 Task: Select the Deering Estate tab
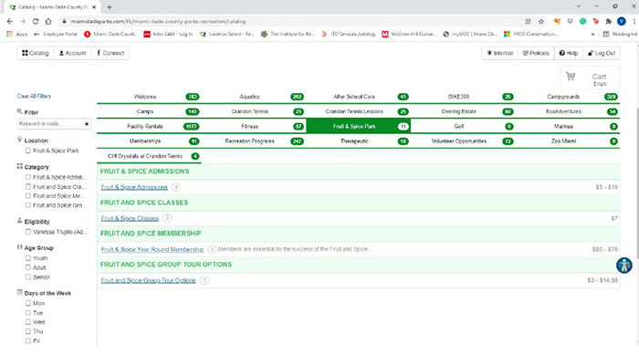463,111
